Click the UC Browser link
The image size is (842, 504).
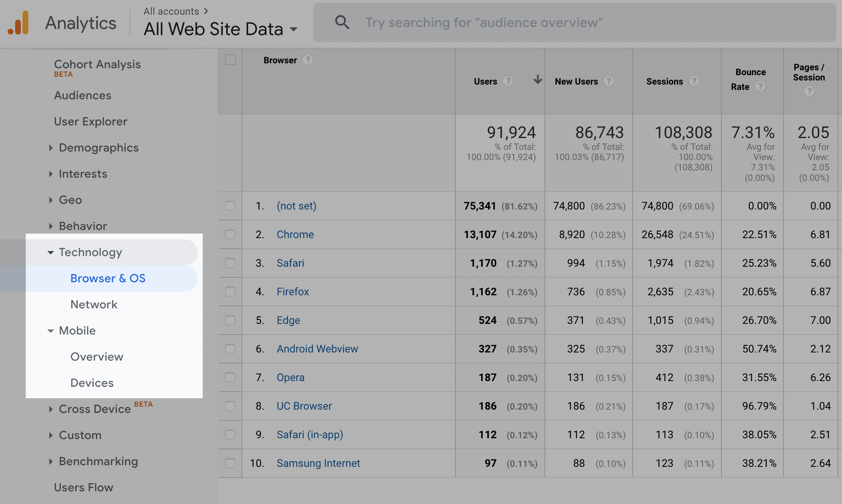click(304, 406)
